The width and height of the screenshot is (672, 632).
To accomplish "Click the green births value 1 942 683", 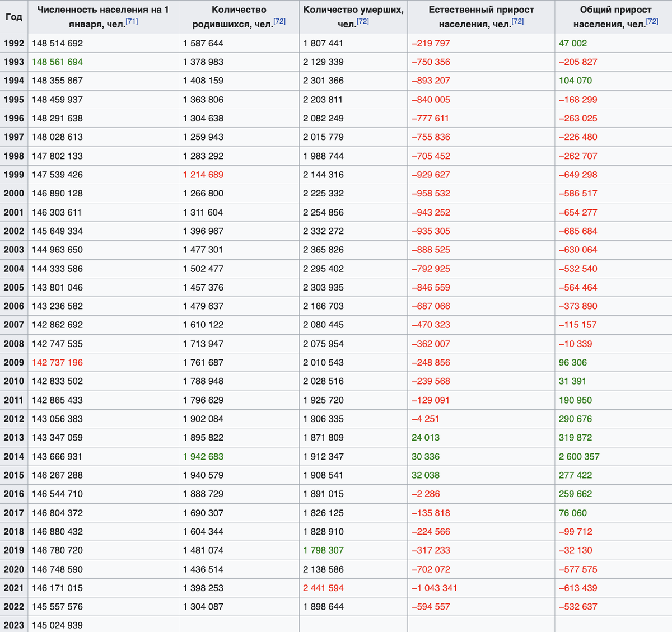I will [203, 456].
